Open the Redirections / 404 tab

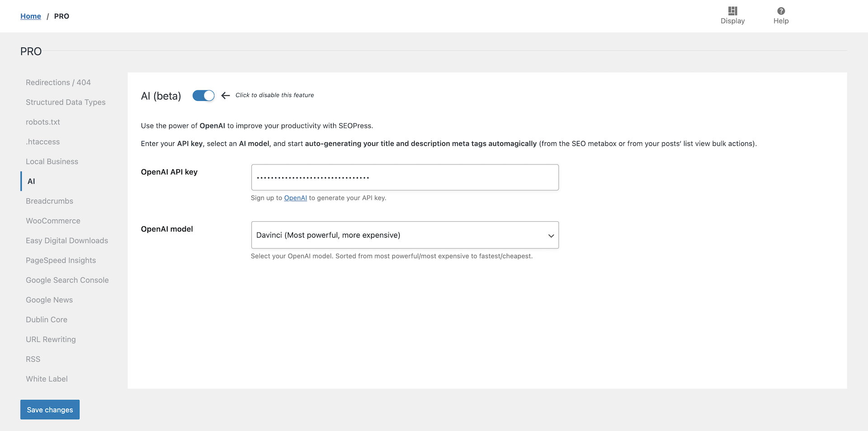(x=58, y=82)
